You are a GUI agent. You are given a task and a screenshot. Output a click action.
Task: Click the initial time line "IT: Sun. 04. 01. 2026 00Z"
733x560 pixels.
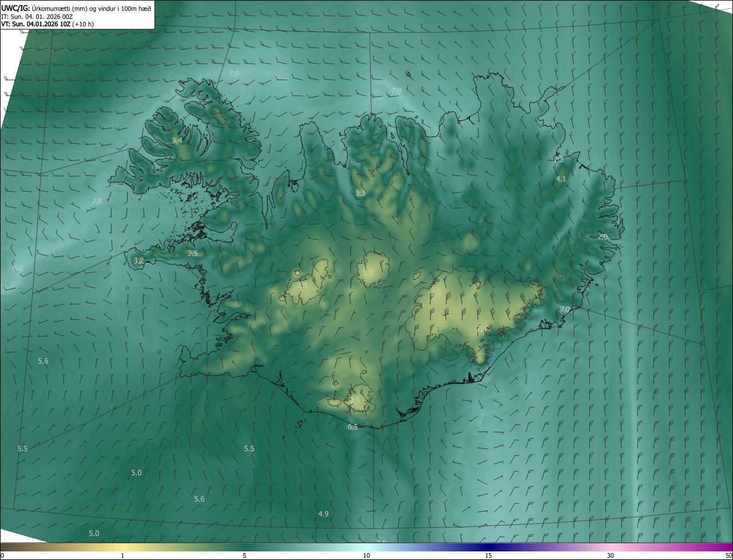click(x=37, y=17)
